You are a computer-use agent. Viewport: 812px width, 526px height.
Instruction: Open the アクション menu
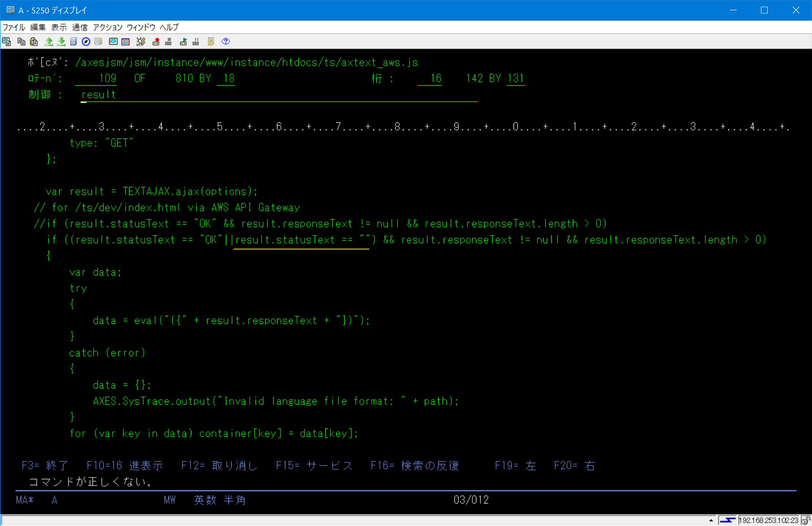point(107,27)
